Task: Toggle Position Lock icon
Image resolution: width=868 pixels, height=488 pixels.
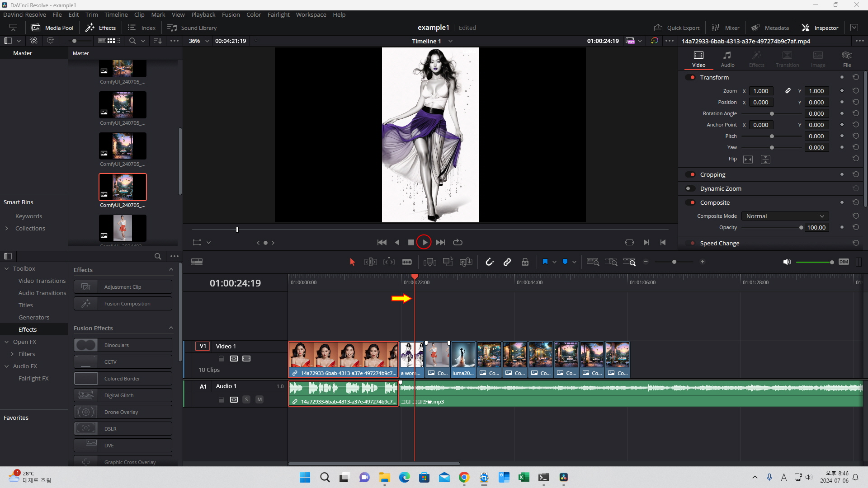Action: pyautogui.click(x=525, y=262)
